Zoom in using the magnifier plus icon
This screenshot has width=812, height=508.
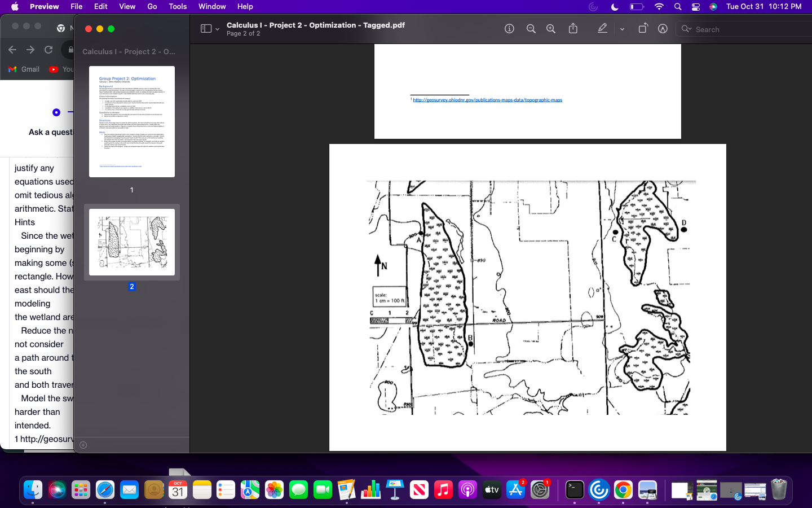pos(550,28)
